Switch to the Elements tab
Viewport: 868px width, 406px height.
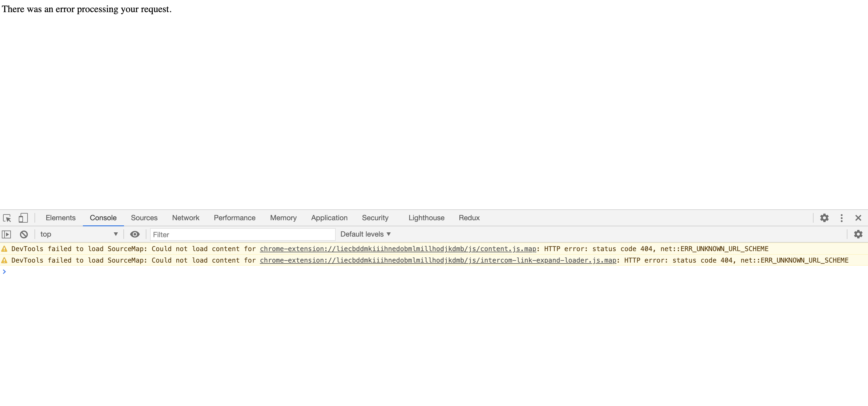pyautogui.click(x=61, y=218)
